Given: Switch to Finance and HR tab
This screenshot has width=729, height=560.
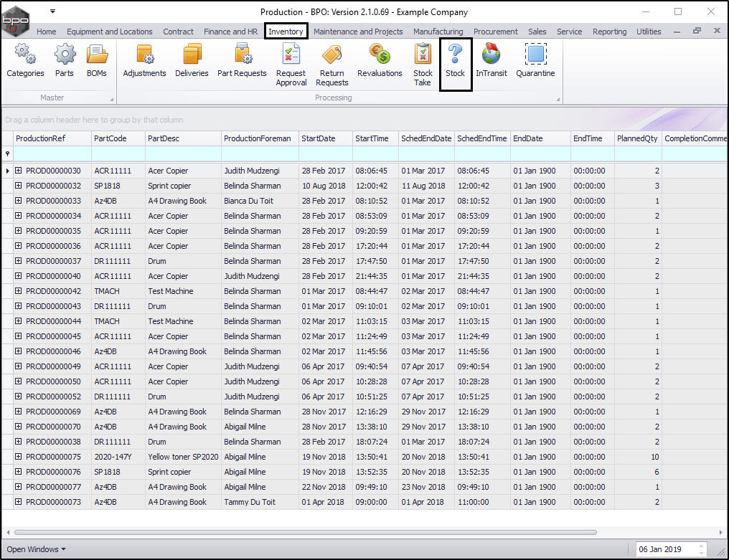Looking at the screenshot, I should tap(230, 32).
